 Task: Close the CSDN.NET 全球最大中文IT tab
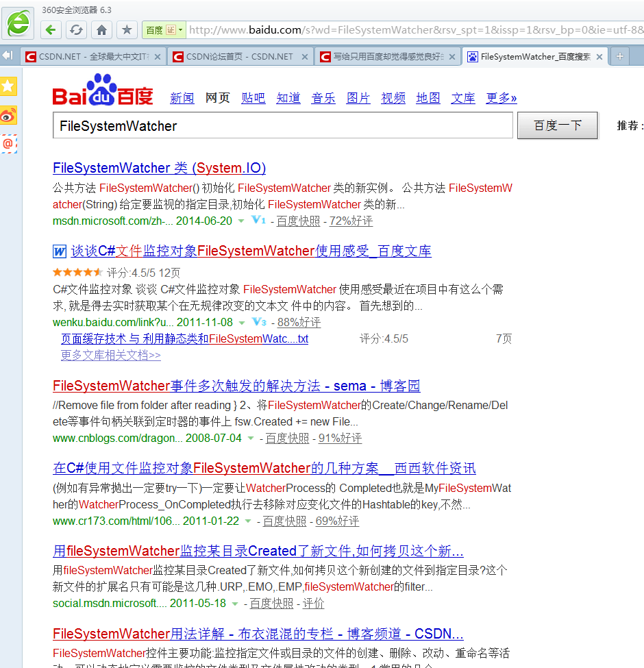point(158,57)
